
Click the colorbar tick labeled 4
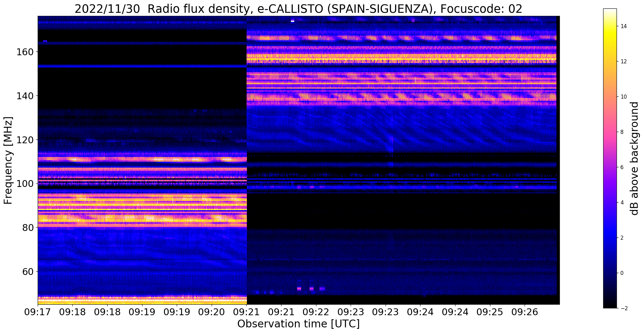pos(622,203)
